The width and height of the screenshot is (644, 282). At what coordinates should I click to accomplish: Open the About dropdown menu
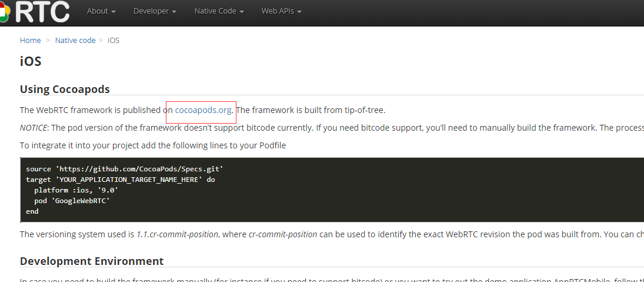click(x=101, y=11)
